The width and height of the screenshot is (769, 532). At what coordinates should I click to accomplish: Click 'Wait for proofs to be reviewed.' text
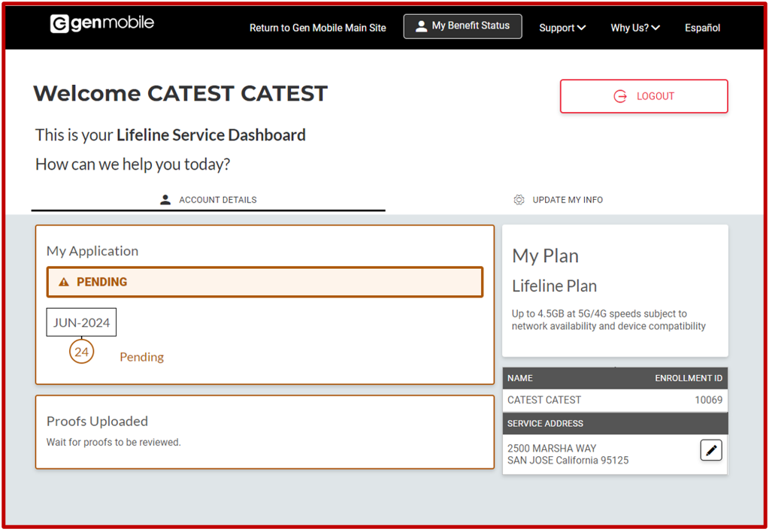tap(114, 442)
